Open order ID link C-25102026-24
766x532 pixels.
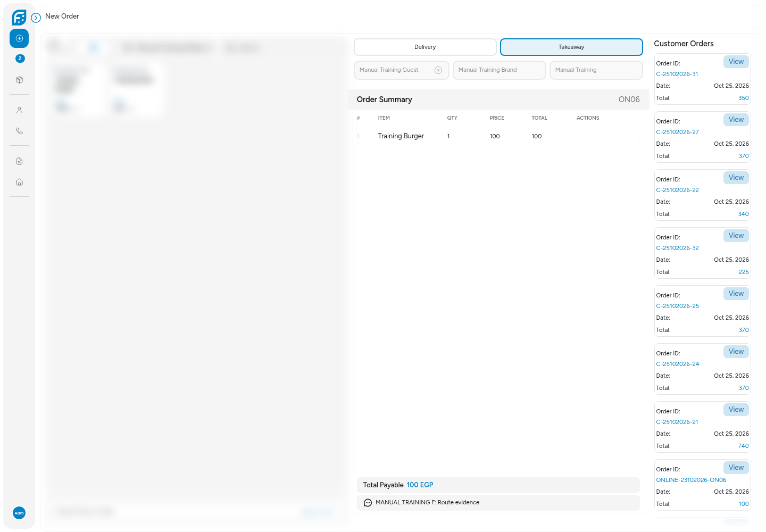(678, 364)
